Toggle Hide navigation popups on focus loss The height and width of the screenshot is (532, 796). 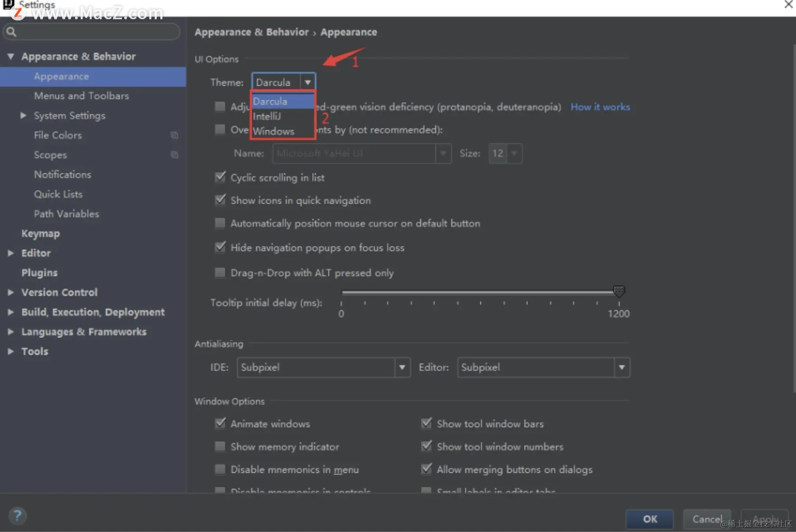[220, 247]
